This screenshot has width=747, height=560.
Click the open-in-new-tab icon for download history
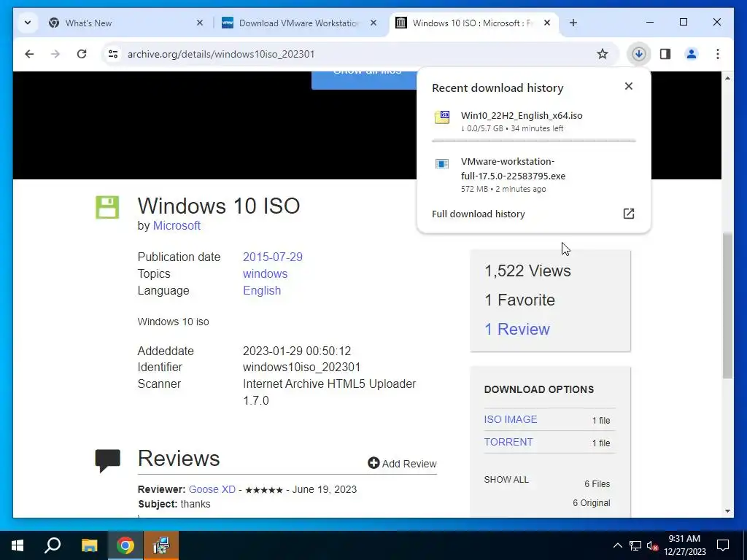point(628,214)
